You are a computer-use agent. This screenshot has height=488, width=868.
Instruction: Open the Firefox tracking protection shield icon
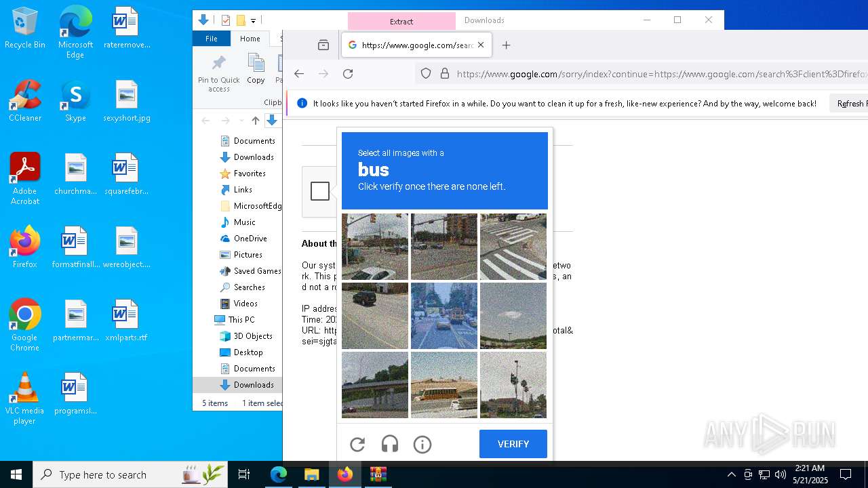[x=426, y=74]
